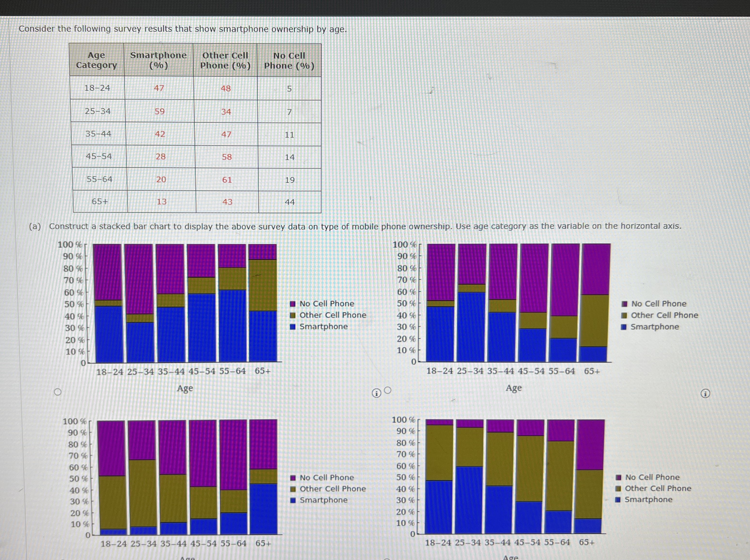Click blue Smartphone swatch in bottom-left legend
Image resolution: width=750 pixels, height=560 pixels.
[x=293, y=500]
